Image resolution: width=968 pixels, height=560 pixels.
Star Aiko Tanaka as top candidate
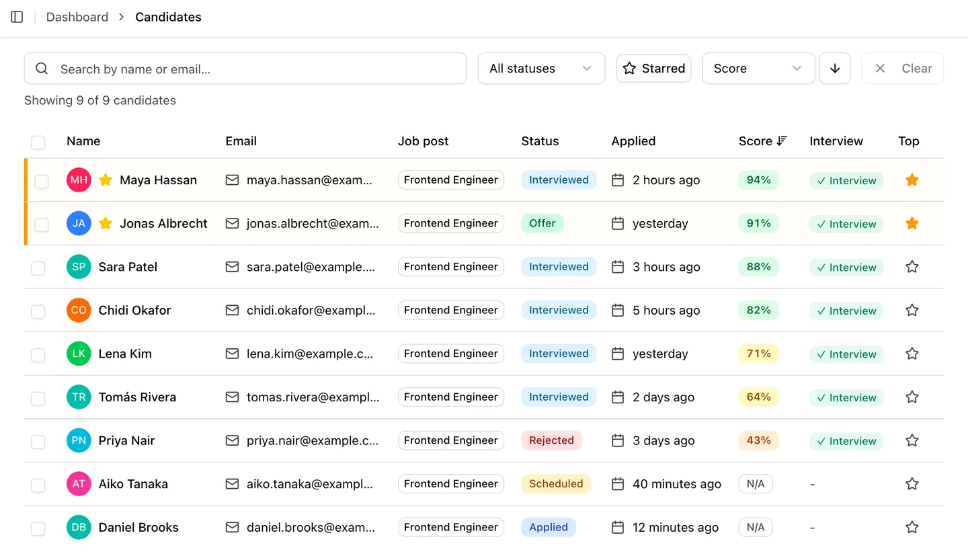click(x=912, y=483)
